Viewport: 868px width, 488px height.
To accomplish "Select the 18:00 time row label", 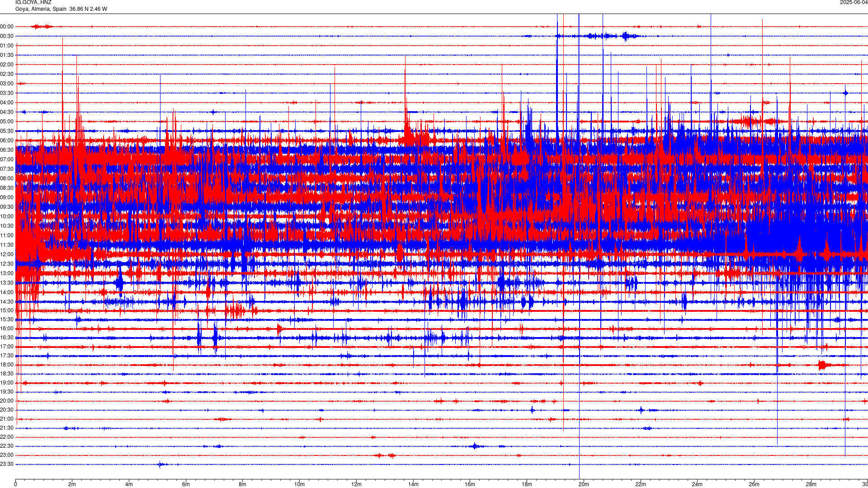I will click(7, 365).
